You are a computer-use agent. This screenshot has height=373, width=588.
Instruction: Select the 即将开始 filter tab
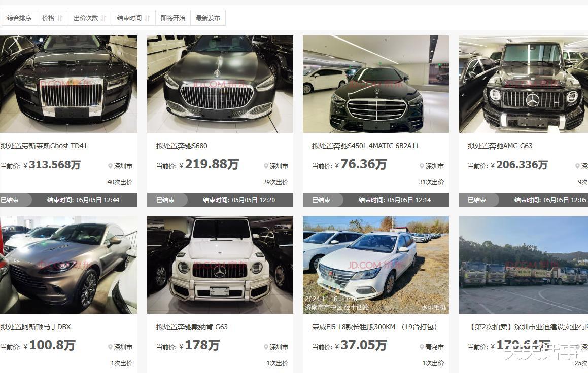coord(173,18)
